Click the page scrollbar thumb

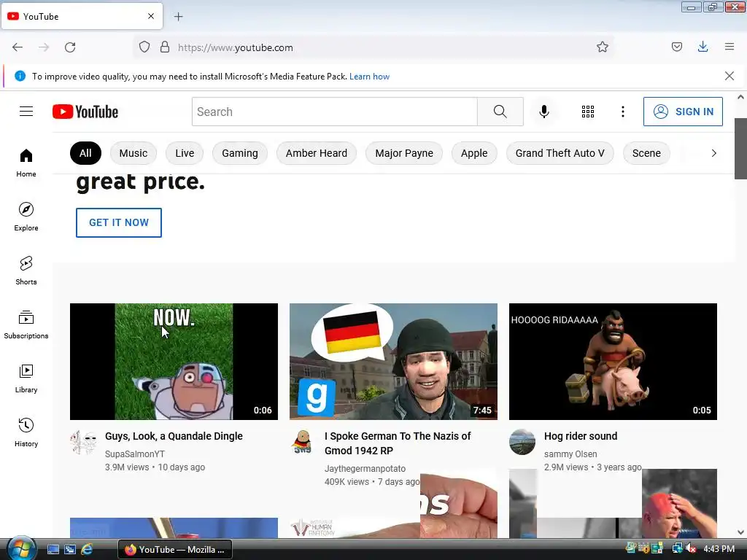(740, 149)
